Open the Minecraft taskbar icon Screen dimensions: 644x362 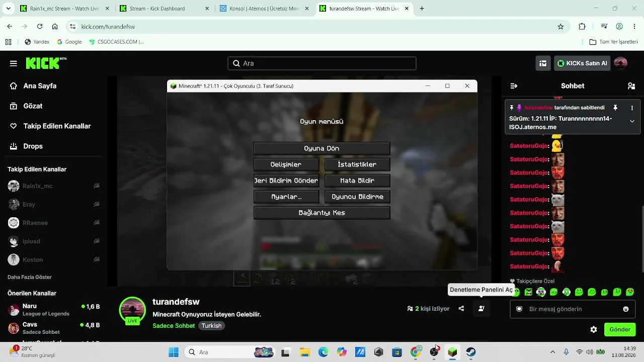pyautogui.click(x=452, y=352)
